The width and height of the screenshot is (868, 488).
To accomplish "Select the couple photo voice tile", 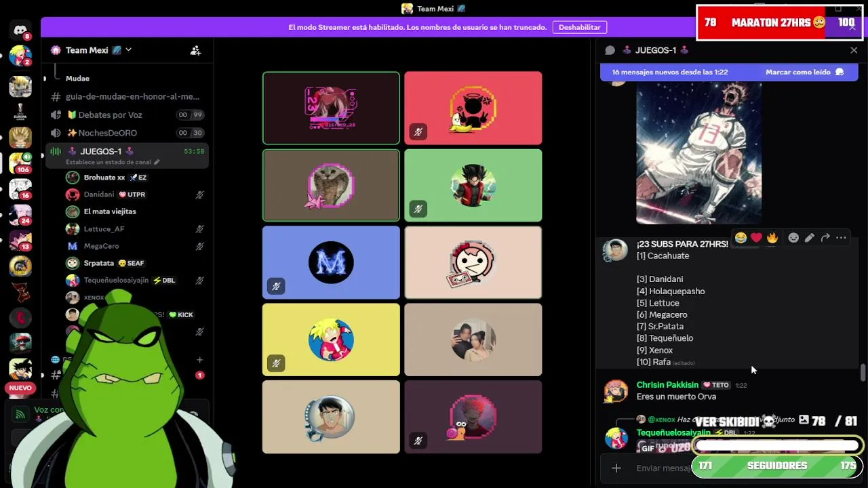I will pyautogui.click(x=473, y=340).
